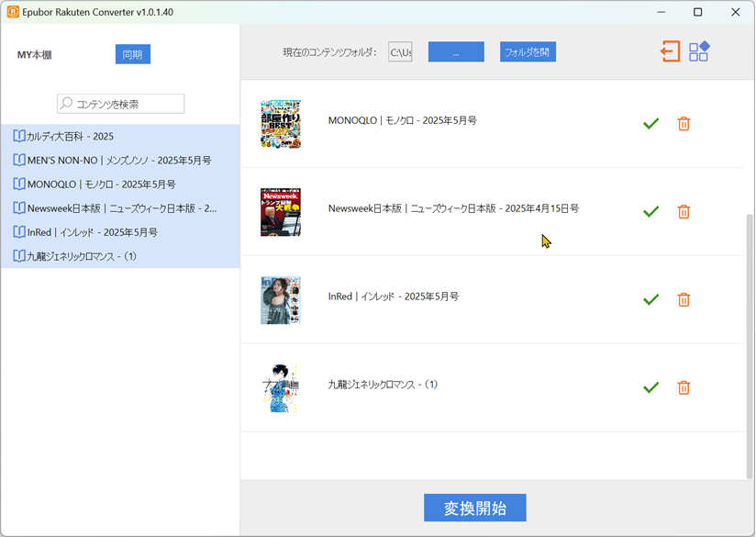756x537 pixels.
Task: Click title text Newsweek日本版 2025年4月15日号 in main panel
Action: pos(453,208)
